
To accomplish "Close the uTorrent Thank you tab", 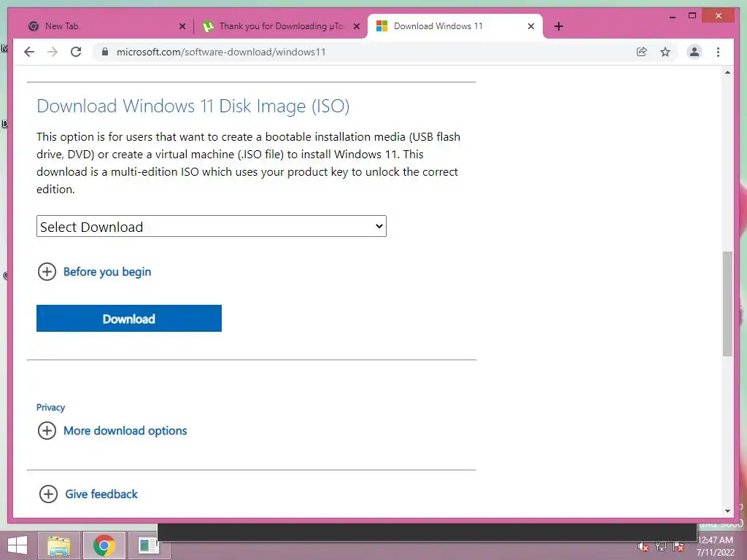I will pos(356,26).
